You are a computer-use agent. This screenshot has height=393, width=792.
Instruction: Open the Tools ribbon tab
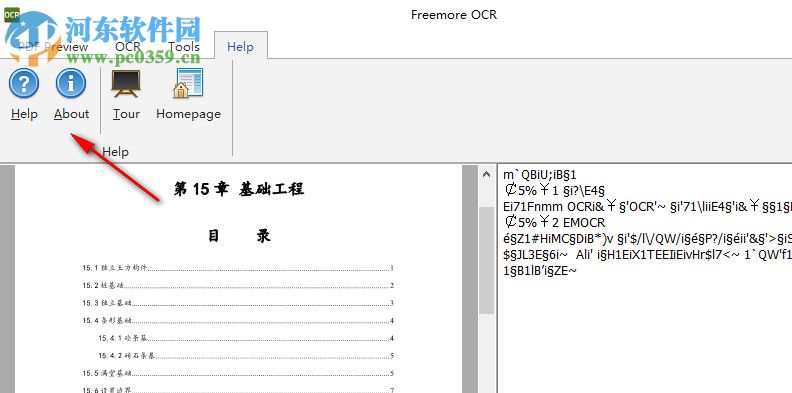pyautogui.click(x=184, y=47)
